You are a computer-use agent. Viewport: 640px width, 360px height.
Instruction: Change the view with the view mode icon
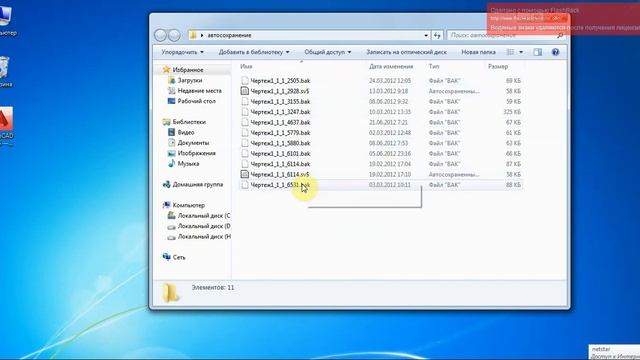(510, 52)
